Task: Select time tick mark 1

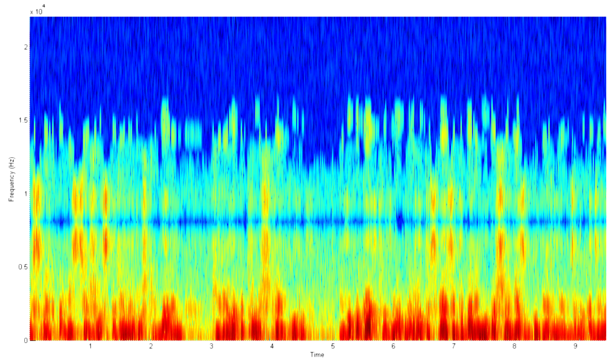Action: 90,346
